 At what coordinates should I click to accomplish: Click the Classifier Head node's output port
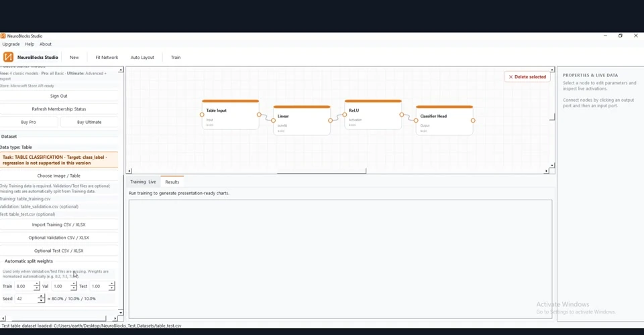tap(473, 121)
